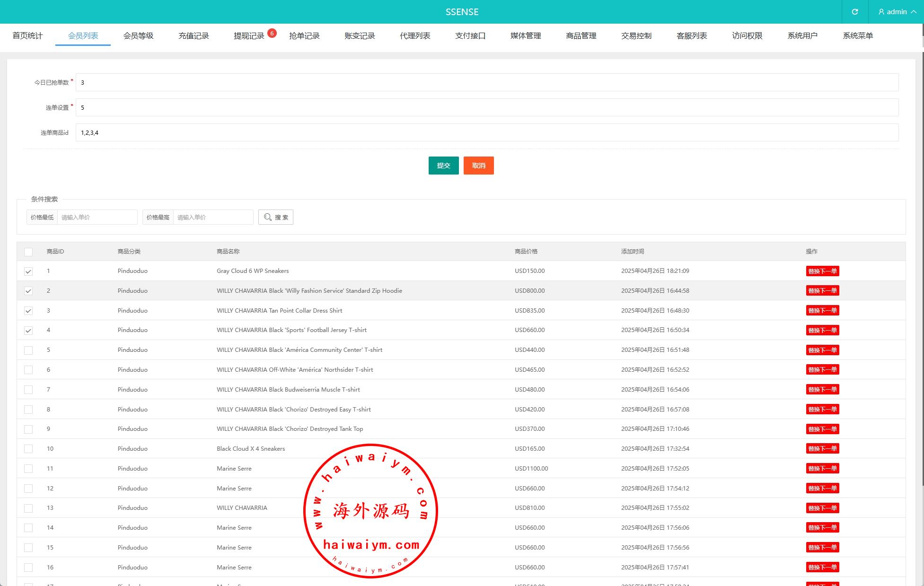
Task: Click 替换下一单 for Black Cloud X 4 Sneakers
Action: coord(822,448)
